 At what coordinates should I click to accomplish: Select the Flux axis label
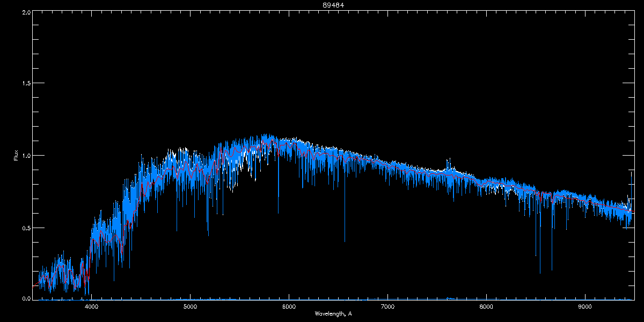16,155
